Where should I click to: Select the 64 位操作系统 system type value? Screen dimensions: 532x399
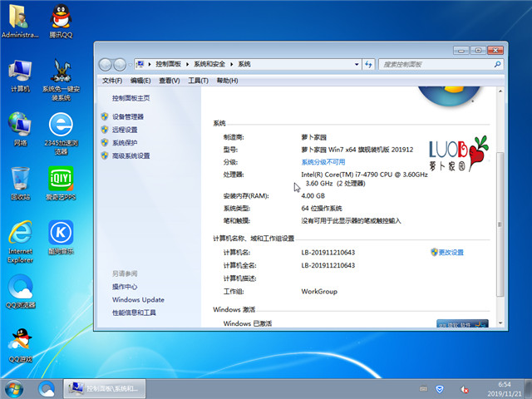coord(322,209)
